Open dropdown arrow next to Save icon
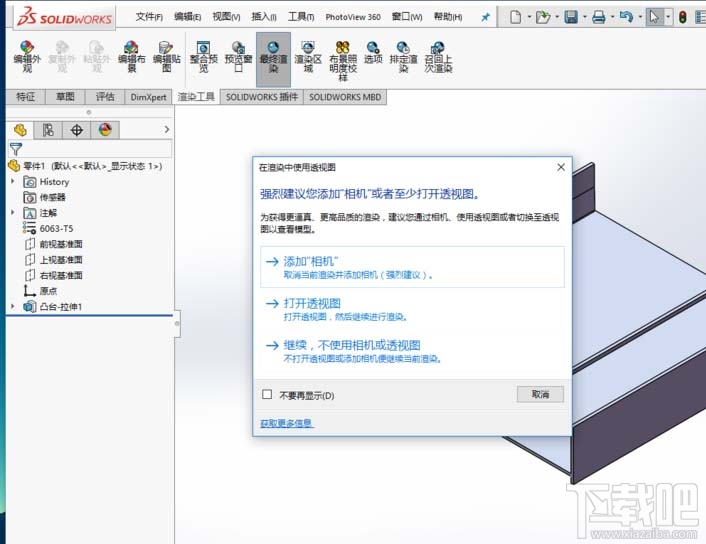Screen dimensions: 706x544 pyautogui.click(x=584, y=17)
